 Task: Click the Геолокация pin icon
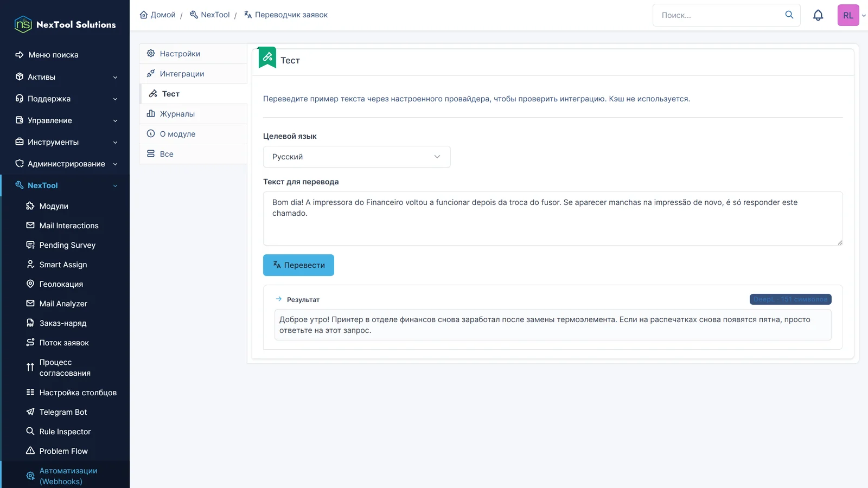coord(30,284)
